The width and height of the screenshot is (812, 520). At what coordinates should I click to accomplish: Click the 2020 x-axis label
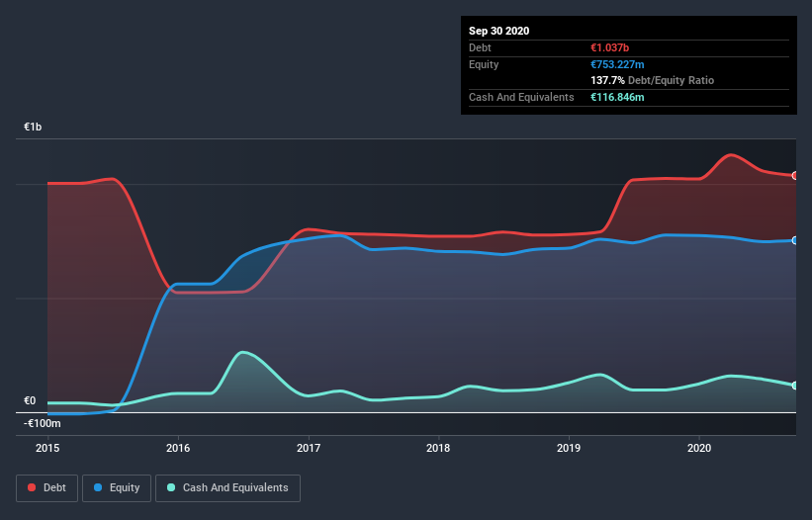(699, 448)
